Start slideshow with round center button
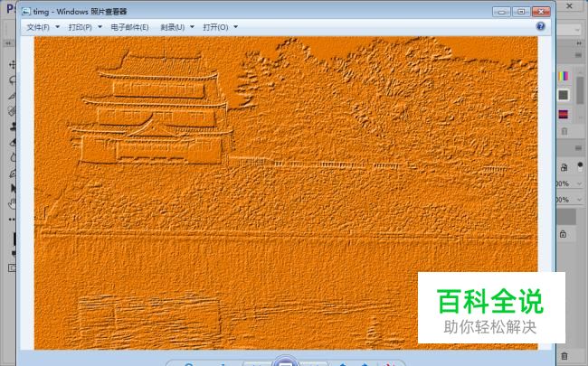588x366 pixels. pos(286,361)
